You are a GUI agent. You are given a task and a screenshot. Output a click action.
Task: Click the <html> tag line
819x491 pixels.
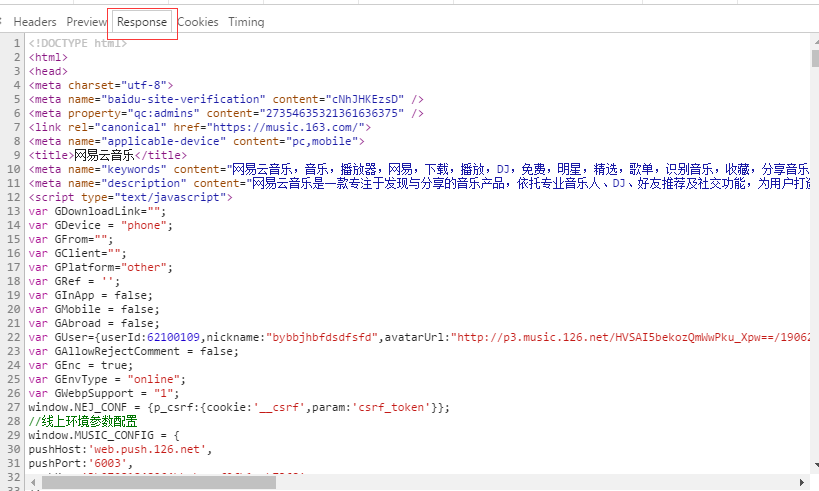click(48, 57)
